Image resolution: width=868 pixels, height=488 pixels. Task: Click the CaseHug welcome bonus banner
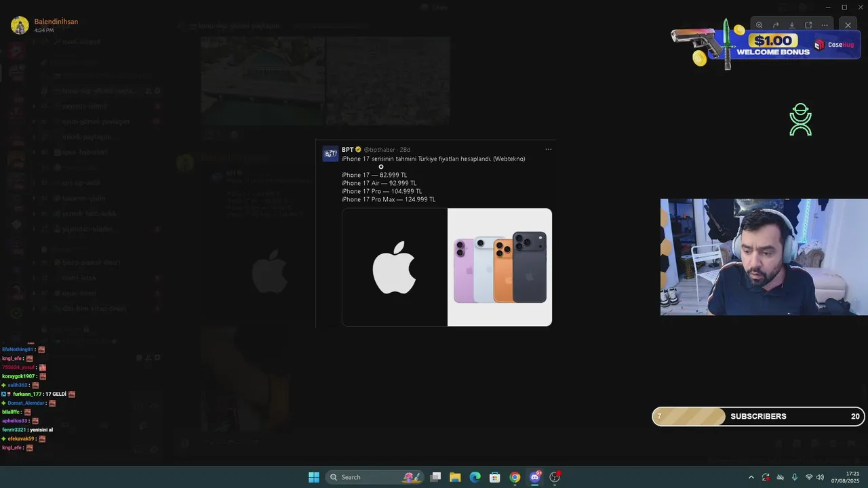point(766,44)
